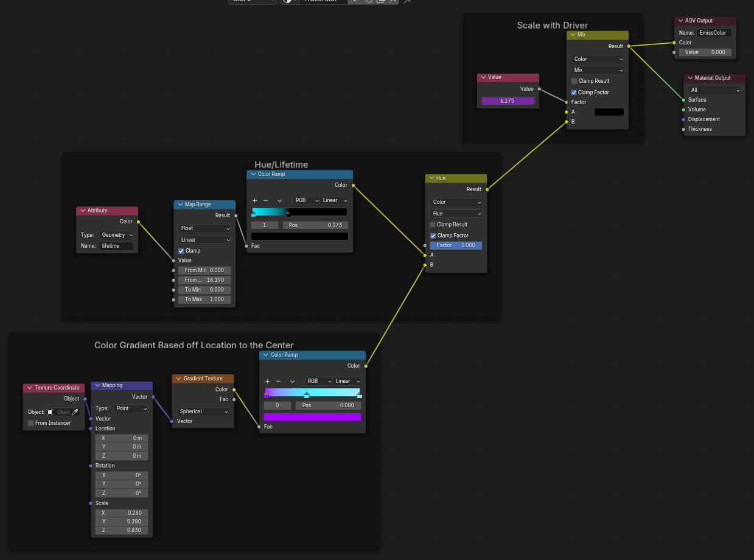This screenshot has height=560, width=754.
Task: Click the purple 6.275 Value field
Action: [508, 101]
